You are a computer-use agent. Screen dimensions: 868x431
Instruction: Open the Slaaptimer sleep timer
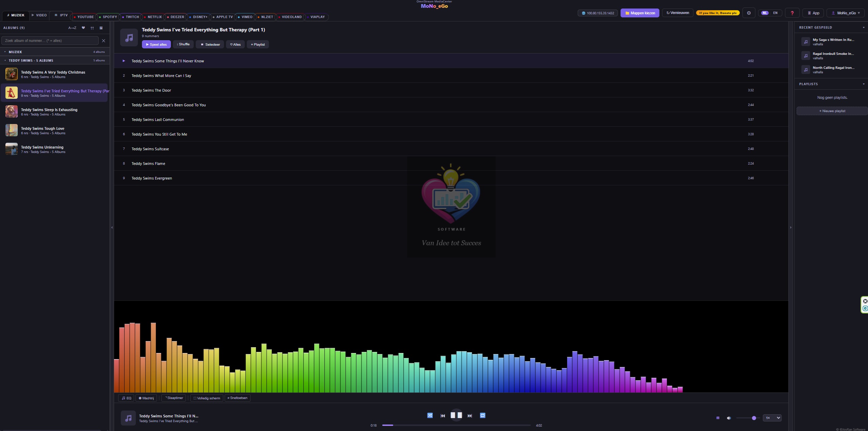[x=174, y=398]
